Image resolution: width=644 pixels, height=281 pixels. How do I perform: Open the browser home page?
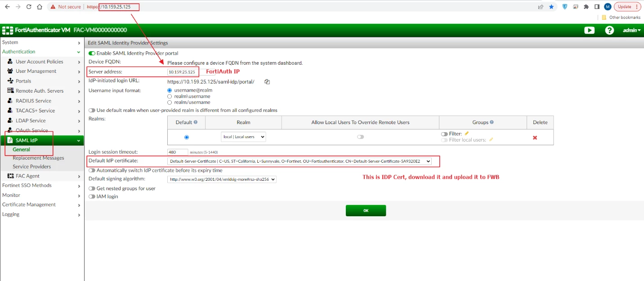point(40,7)
